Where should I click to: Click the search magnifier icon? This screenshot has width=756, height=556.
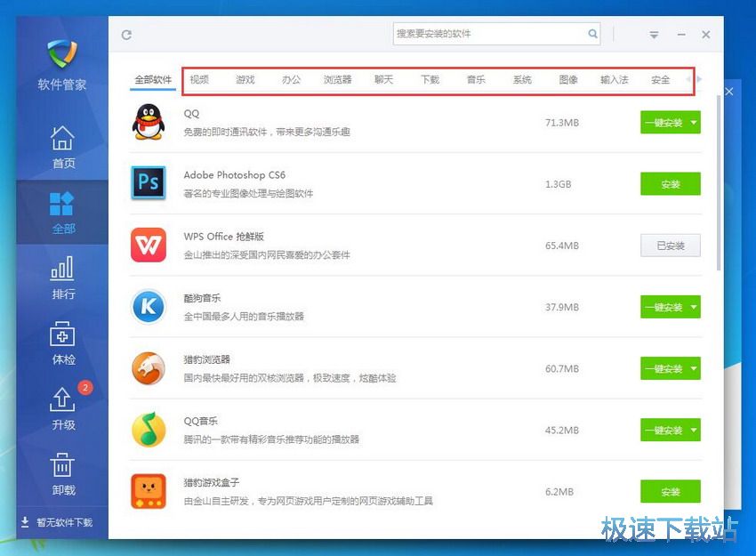pos(592,34)
